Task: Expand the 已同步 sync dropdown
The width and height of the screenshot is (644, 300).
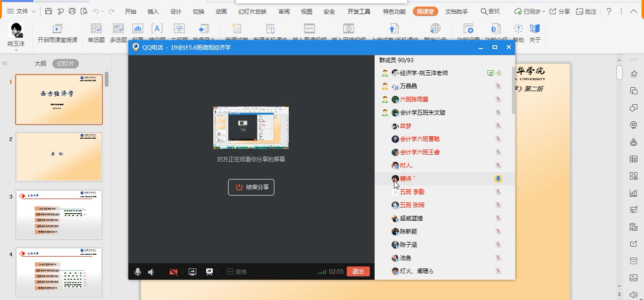Action: (x=544, y=11)
